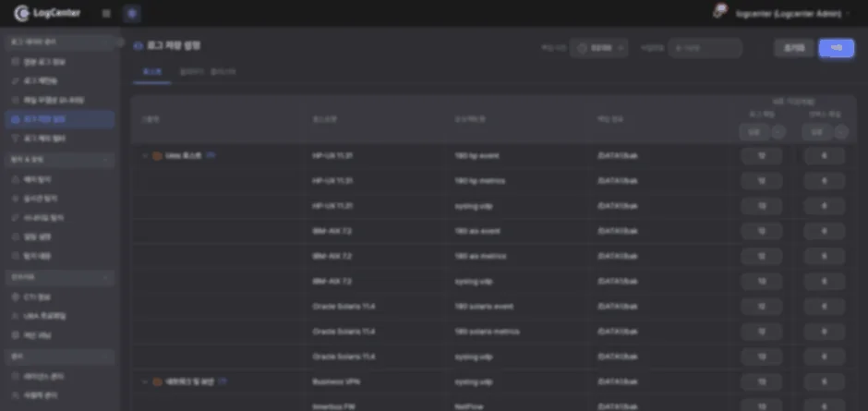Click the bulk index retention header input
The height and width of the screenshot is (411, 868).
(x=817, y=132)
